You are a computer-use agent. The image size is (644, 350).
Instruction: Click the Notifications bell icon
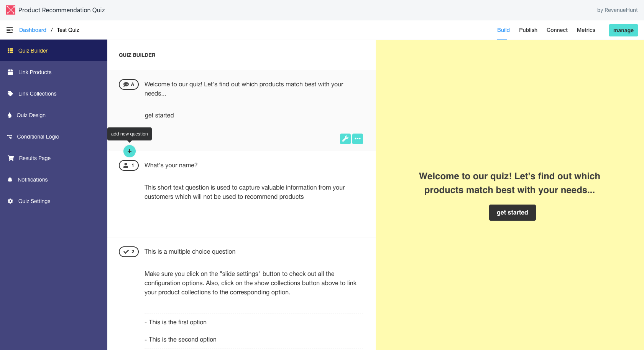(10, 180)
